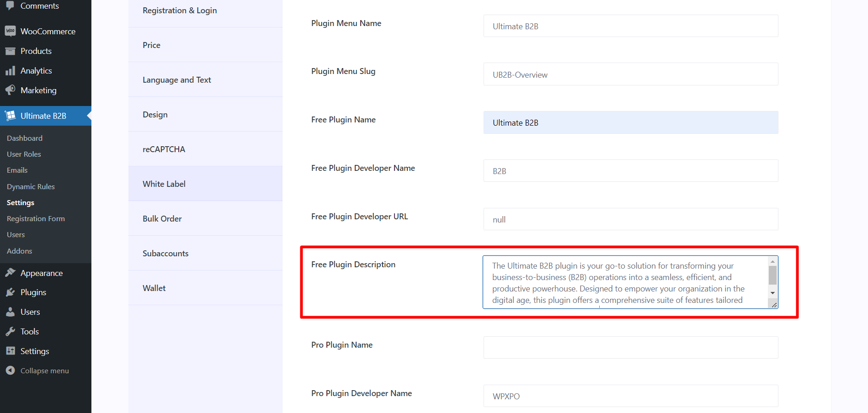Switch to the Subaccounts settings tab
Screen dimensions: 868x413
[x=205, y=253]
